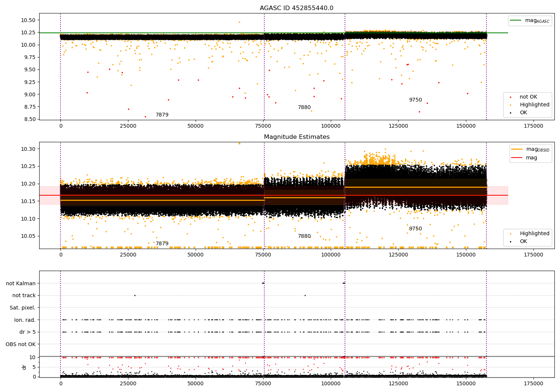Click the '10.10' y-tick of Magnitude Estimates plot
The width and height of the screenshot is (560, 392).
(28, 219)
